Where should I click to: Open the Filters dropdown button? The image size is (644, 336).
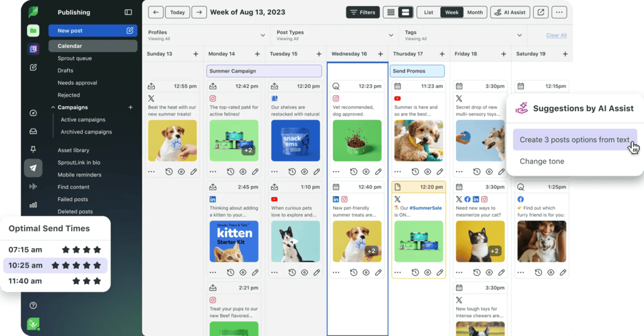(x=363, y=13)
